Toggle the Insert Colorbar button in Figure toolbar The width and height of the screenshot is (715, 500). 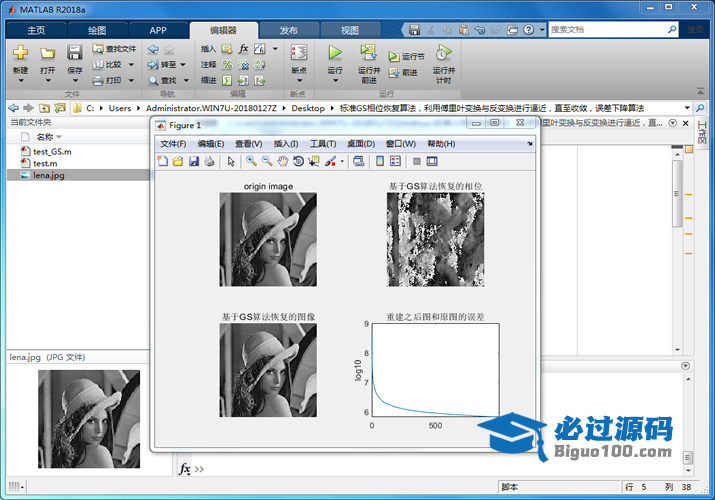(x=379, y=161)
